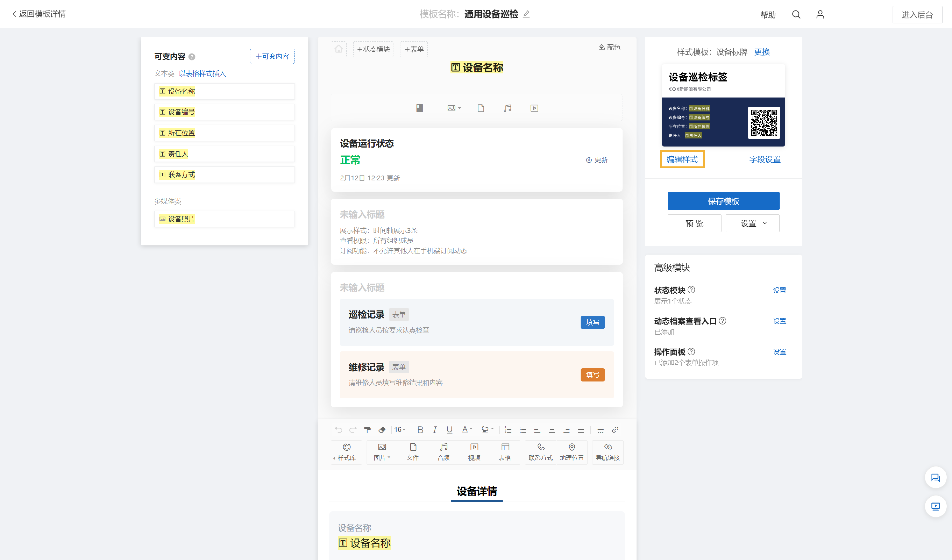Viewport: 952px width, 560px height.
Task: Insert 联系方式 contact info
Action: 541,452
